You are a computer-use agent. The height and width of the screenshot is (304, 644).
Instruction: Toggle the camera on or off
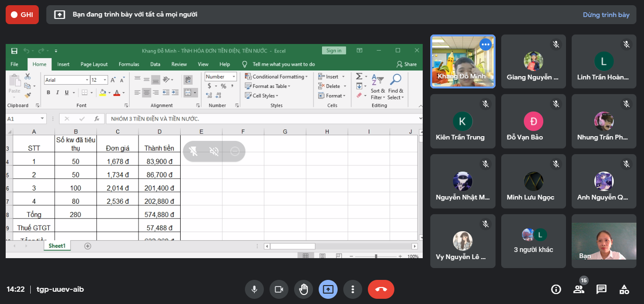click(279, 289)
